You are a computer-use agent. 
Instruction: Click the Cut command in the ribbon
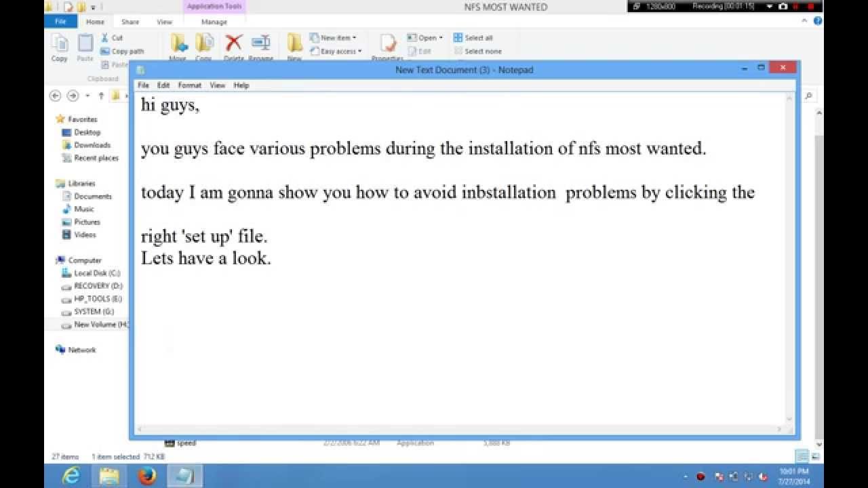click(112, 38)
